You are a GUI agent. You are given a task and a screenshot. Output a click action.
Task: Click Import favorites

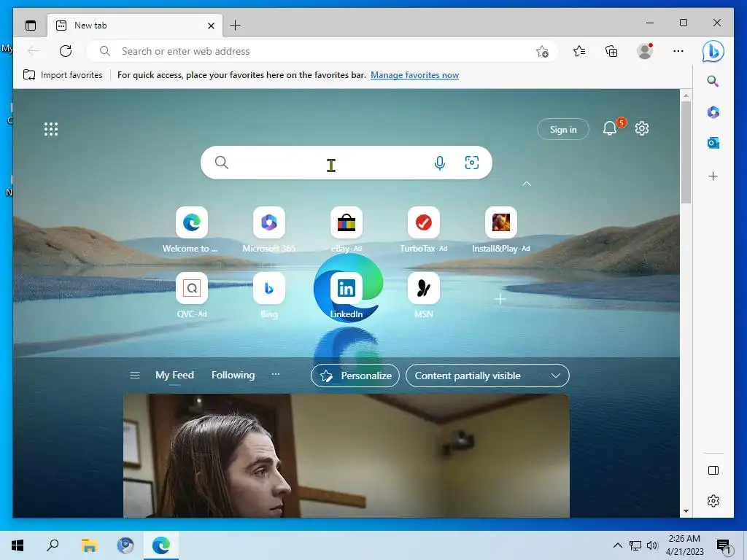click(63, 75)
